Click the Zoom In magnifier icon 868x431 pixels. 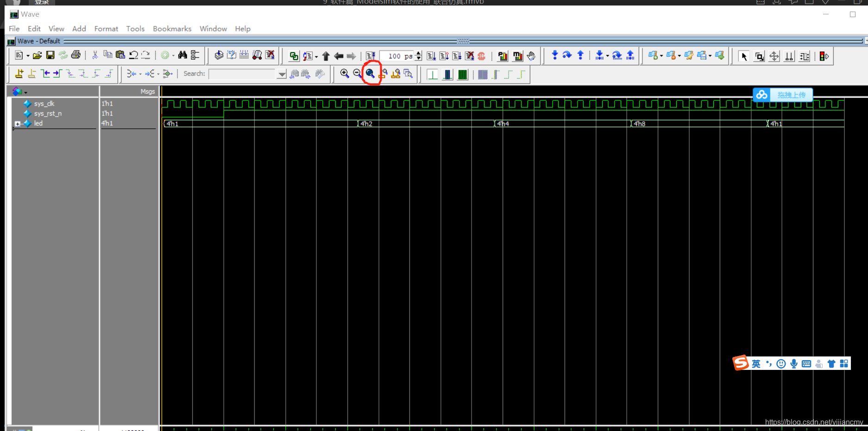point(345,73)
